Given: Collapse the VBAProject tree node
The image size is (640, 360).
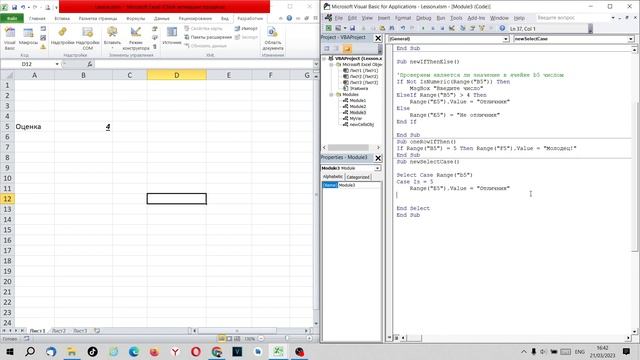Looking at the screenshot, I should (325, 58).
